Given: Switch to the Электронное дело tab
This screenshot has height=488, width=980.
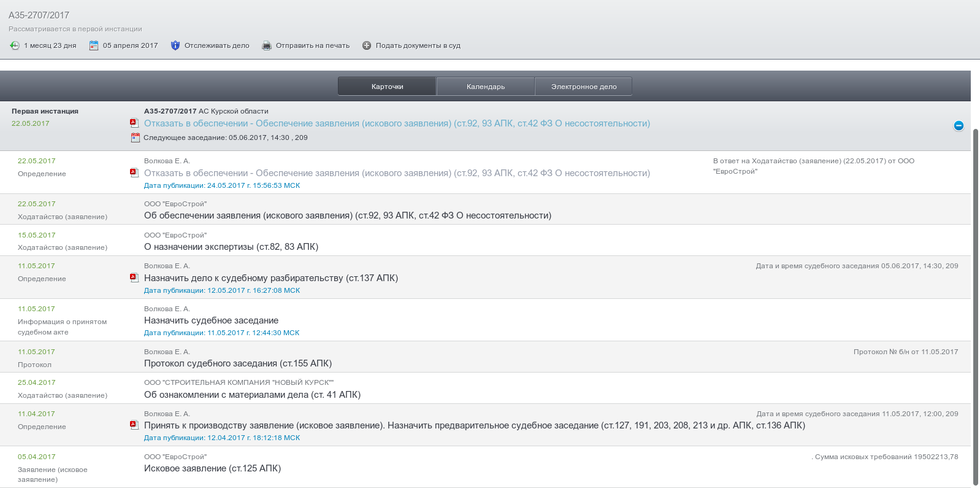Looking at the screenshot, I should (x=584, y=87).
